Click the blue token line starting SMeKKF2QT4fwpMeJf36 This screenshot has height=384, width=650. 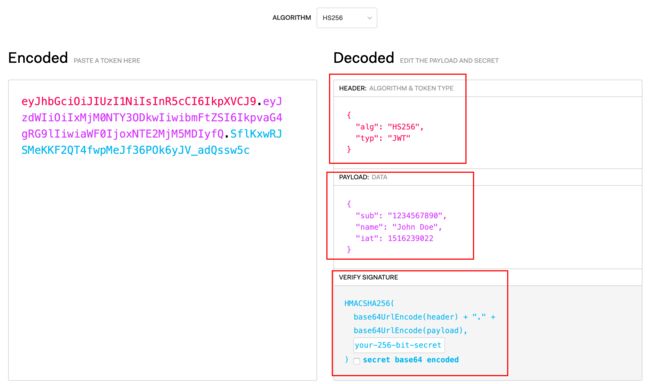[136, 150]
